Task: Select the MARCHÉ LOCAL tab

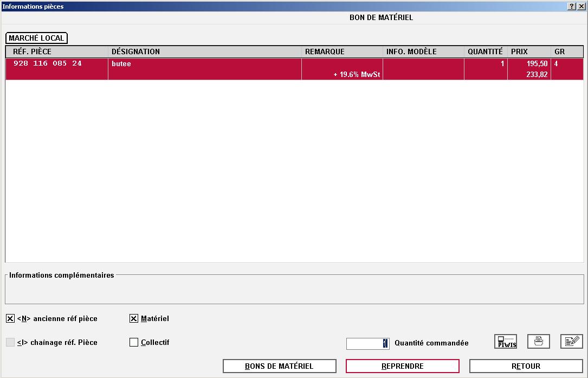Action: [x=36, y=38]
